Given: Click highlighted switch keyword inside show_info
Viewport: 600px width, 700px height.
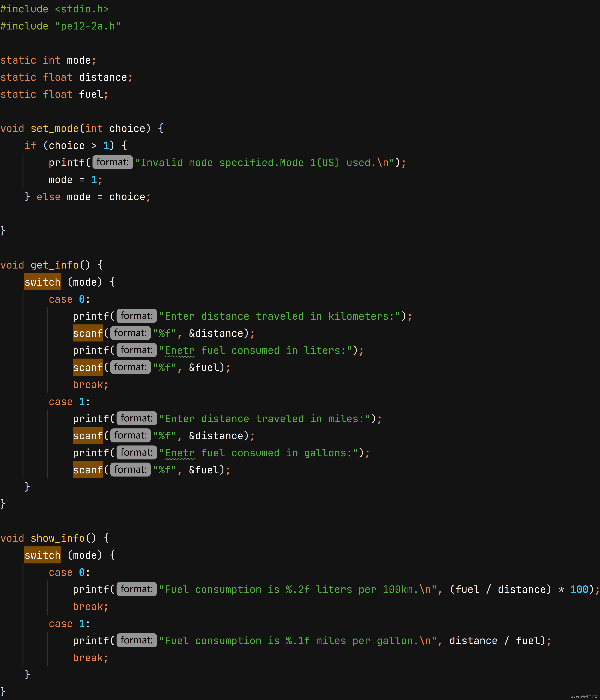Looking at the screenshot, I should [x=42, y=555].
